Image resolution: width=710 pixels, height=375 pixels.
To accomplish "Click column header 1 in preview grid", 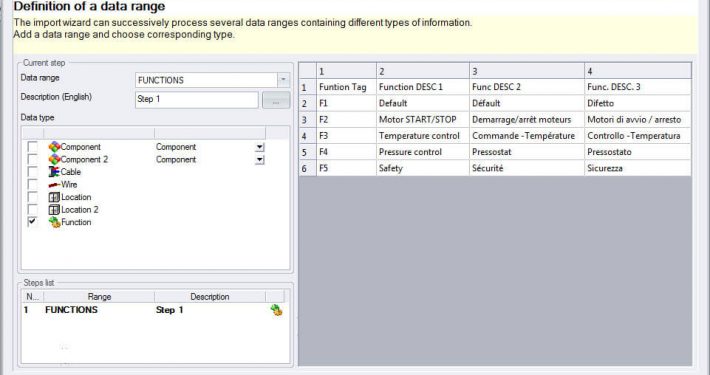I will point(346,71).
